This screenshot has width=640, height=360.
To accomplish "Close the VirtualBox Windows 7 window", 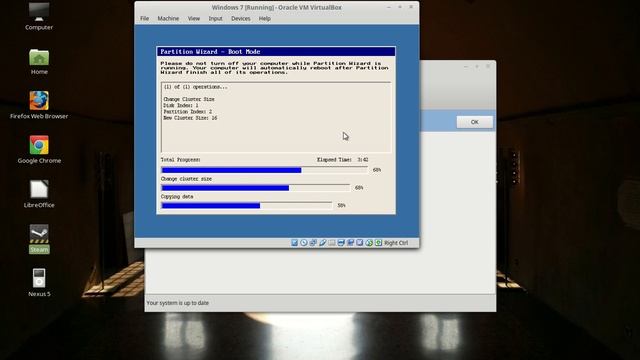I will point(411,7).
